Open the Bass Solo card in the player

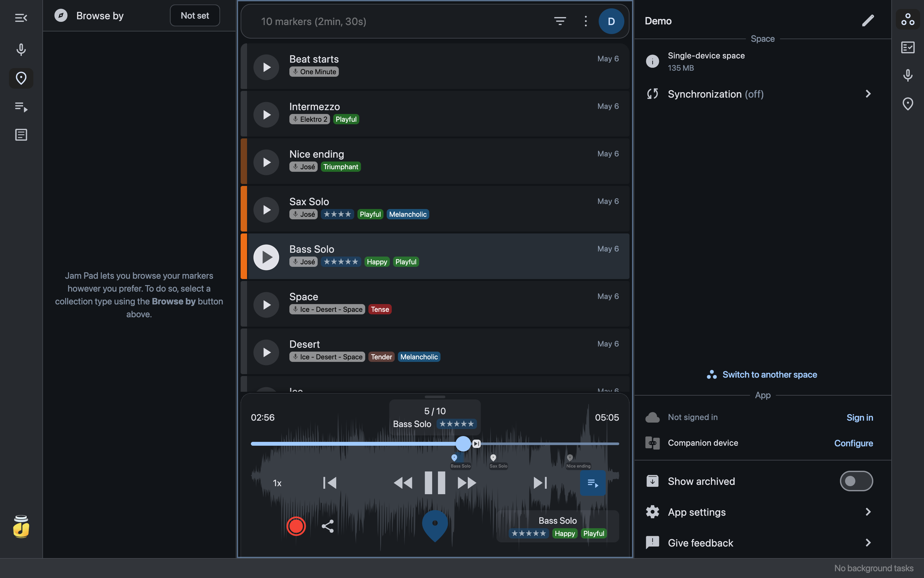pyautogui.click(x=558, y=526)
